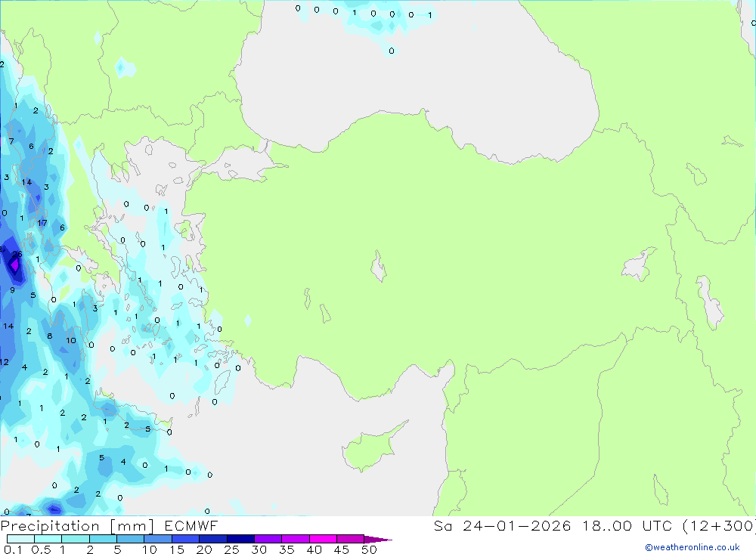Pick the 1–2 mm legend color swatch

click(76, 539)
